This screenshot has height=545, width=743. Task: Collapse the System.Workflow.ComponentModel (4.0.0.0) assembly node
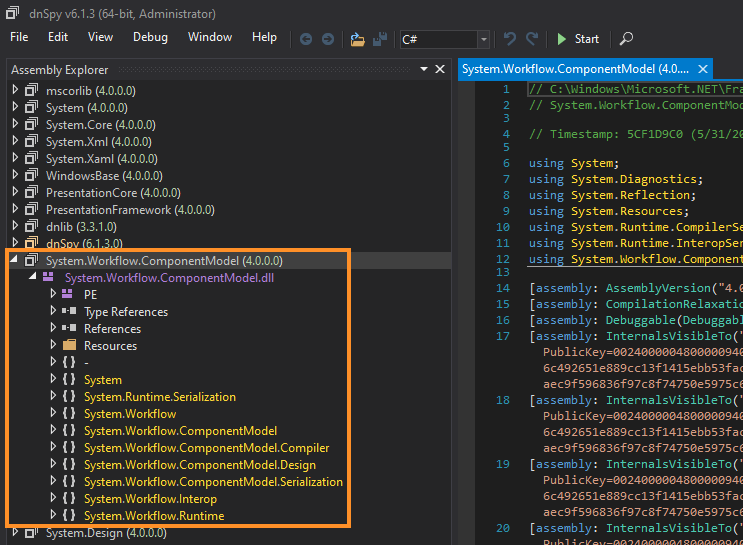pos(14,259)
